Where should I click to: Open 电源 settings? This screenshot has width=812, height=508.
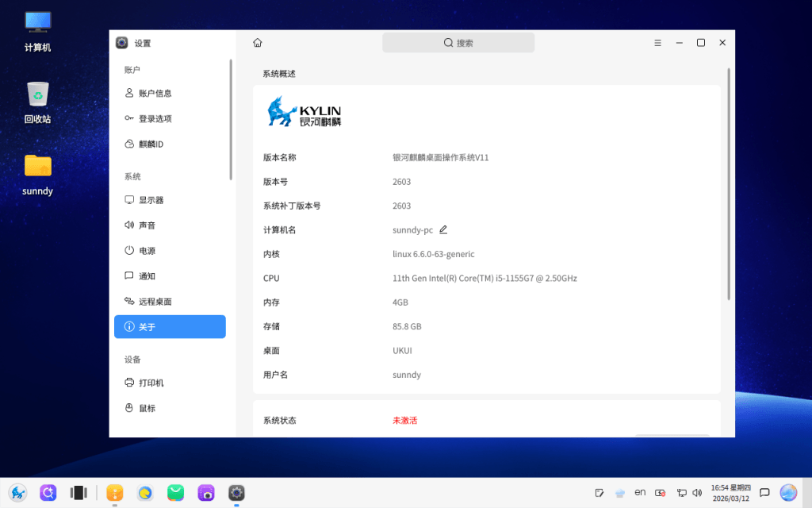click(x=170, y=251)
